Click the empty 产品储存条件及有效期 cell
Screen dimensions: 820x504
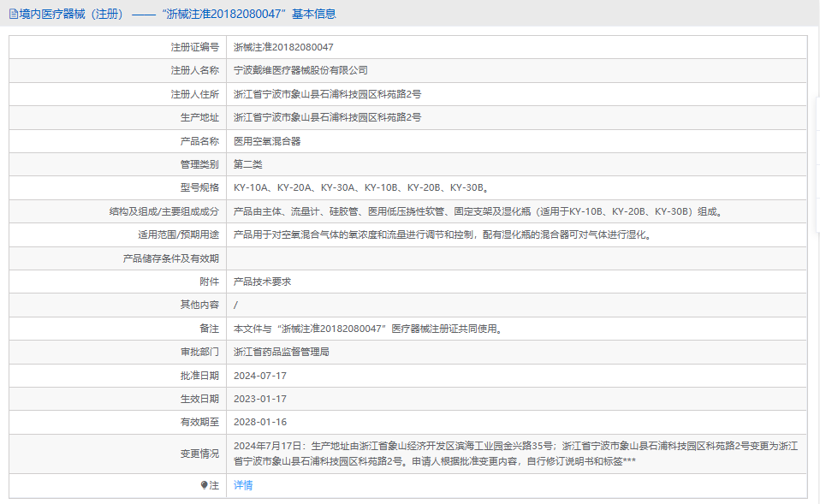tap(514, 258)
